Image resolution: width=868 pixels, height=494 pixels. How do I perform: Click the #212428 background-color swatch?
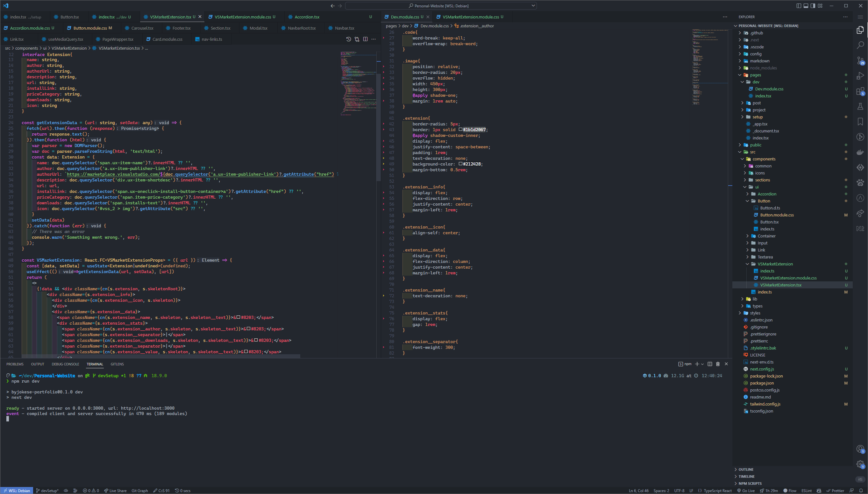460,164
